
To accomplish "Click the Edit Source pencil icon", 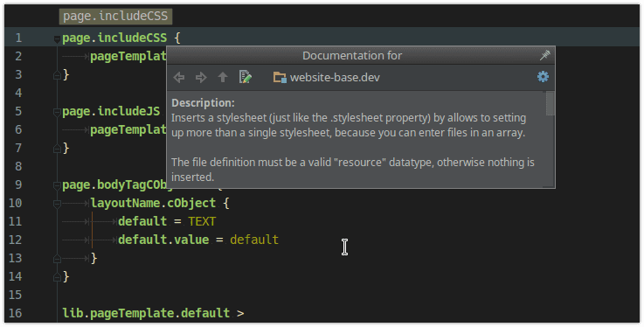I will [246, 77].
